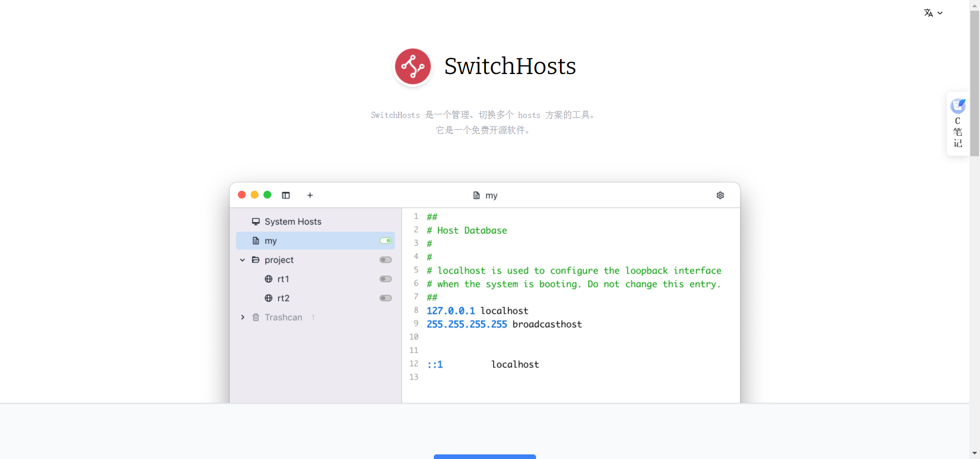Click the page scroll down arrow

[x=974, y=453]
